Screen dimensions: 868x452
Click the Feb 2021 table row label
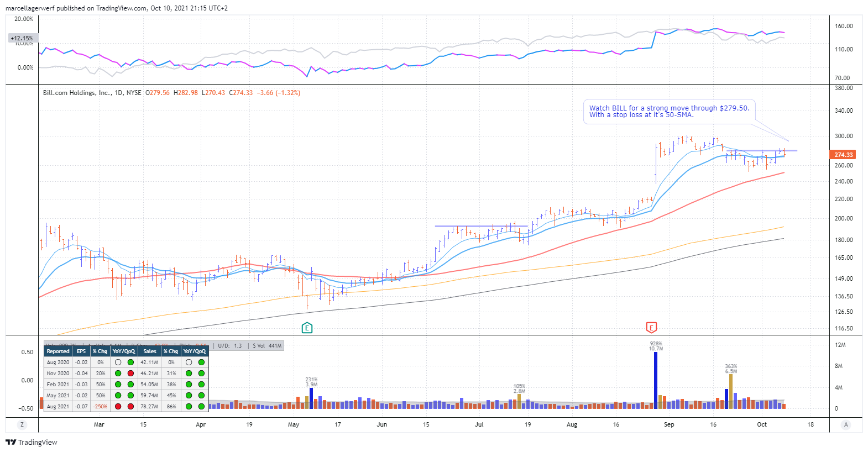(58, 385)
